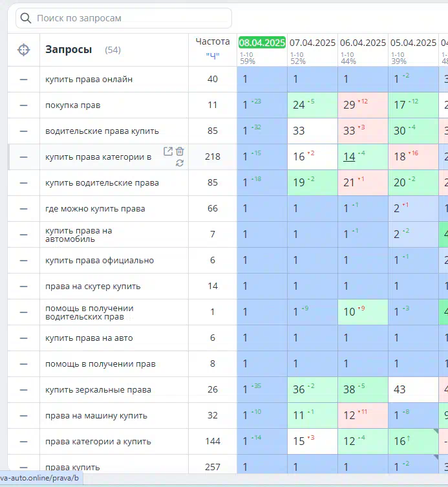Click the 'Поиск по запросам' search field
The image size is (448, 487).
(x=129, y=18)
